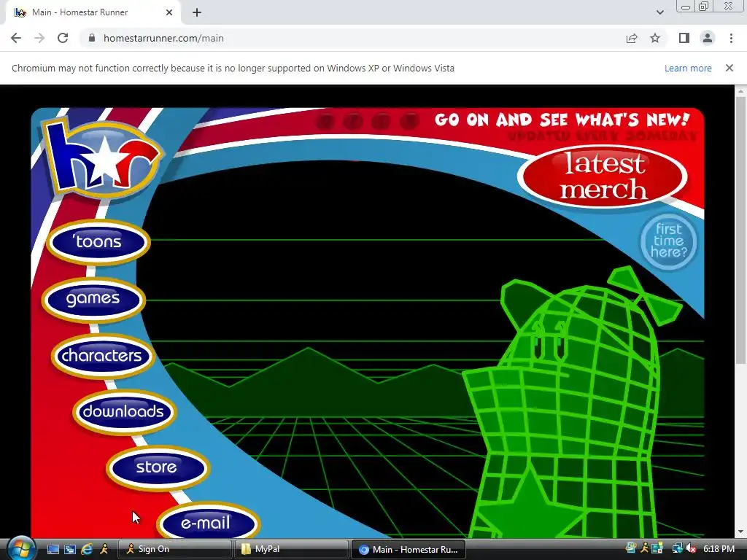This screenshot has height=560, width=747.
Task: Launch Internet Explorer from quick launch
Action: (87, 549)
